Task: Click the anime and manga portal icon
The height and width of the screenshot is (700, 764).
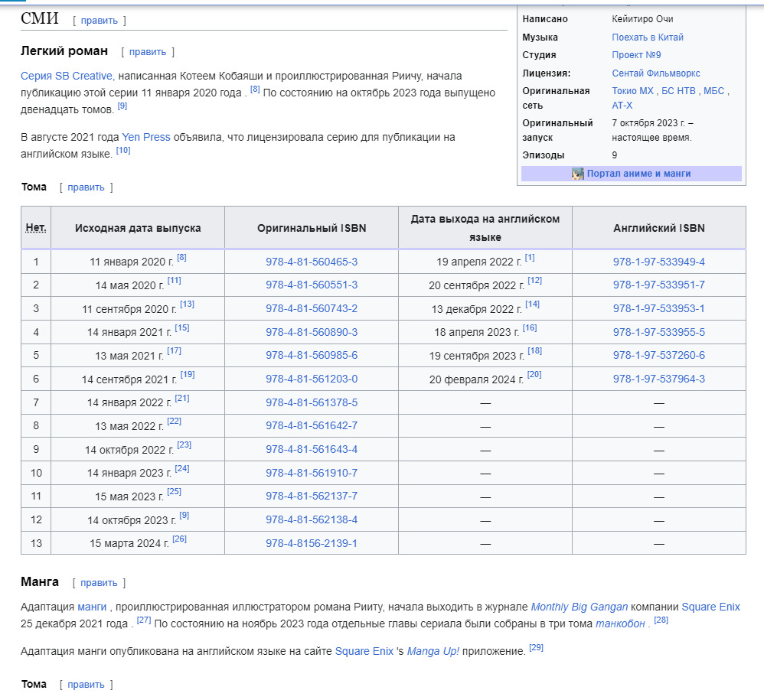Action: click(x=577, y=174)
